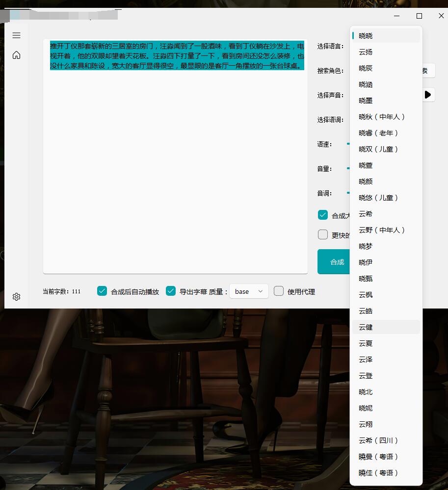
Task: Enable 使用代理 checkbox
Action: (x=279, y=291)
